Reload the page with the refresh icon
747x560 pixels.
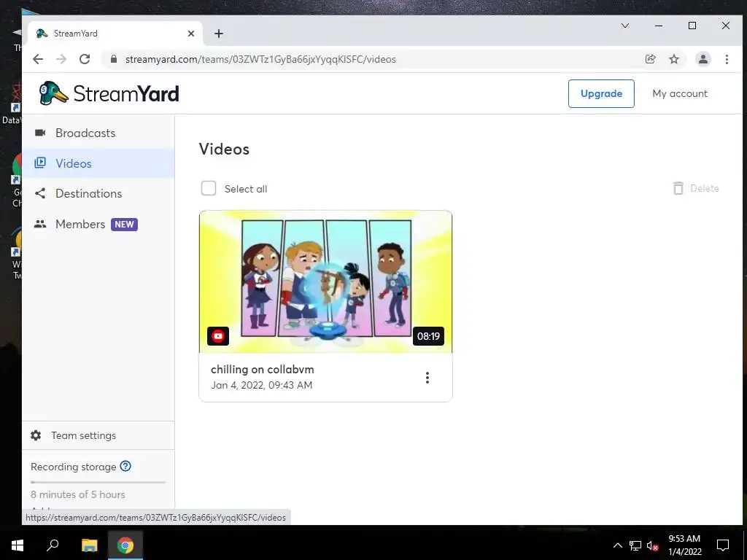[85, 59]
